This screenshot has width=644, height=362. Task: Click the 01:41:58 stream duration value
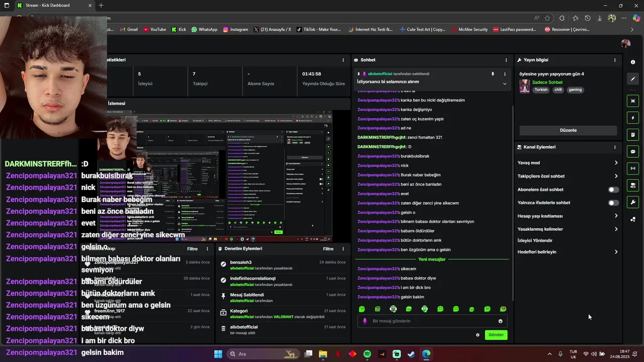click(311, 74)
